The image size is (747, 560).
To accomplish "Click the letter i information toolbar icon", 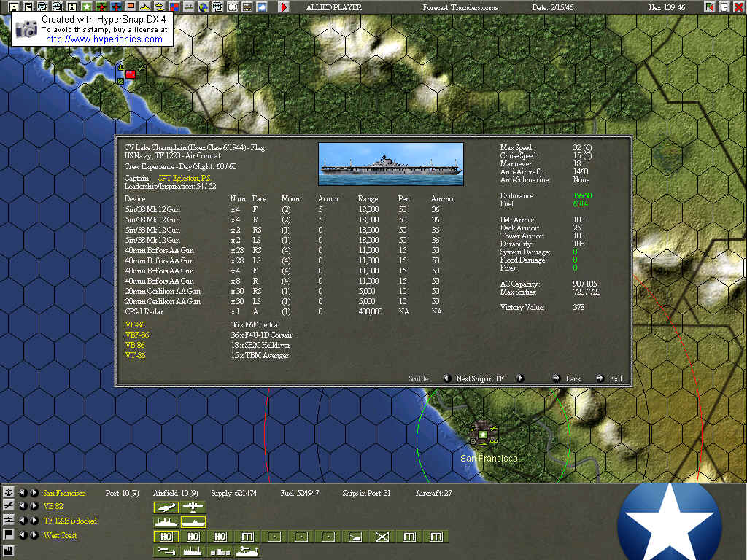I will 72,7.
